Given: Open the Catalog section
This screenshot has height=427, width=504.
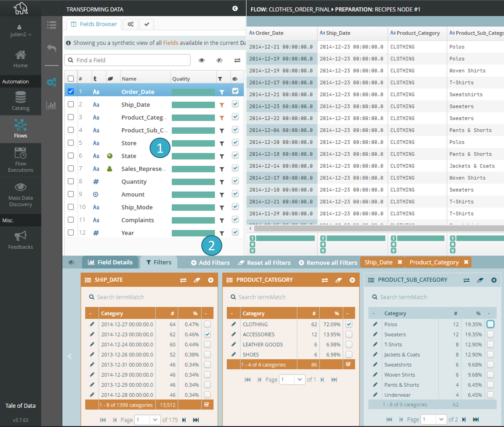Looking at the screenshot, I should [20, 101].
